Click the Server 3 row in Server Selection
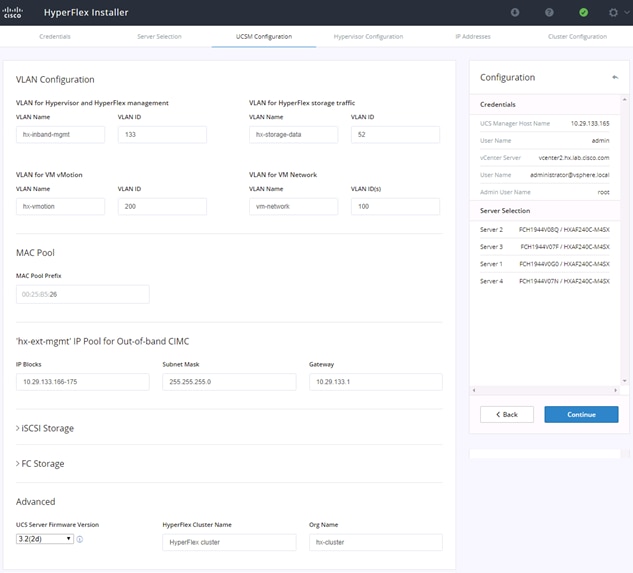Viewport: 633px width, 573px height. tap(545, 247)
